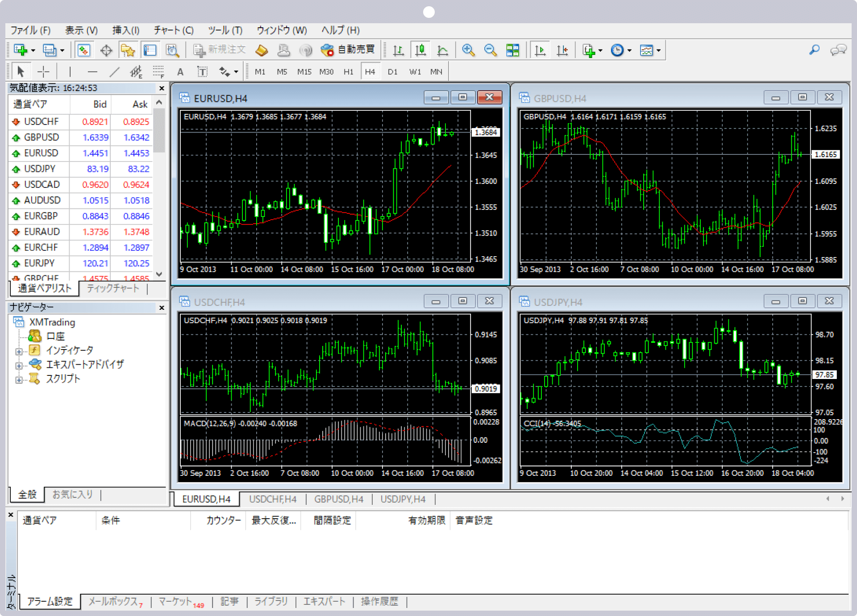Switch to USDJPY,H4 chart tab
Image resolution: width=857 pixels, height=616 pixels.
403,499
